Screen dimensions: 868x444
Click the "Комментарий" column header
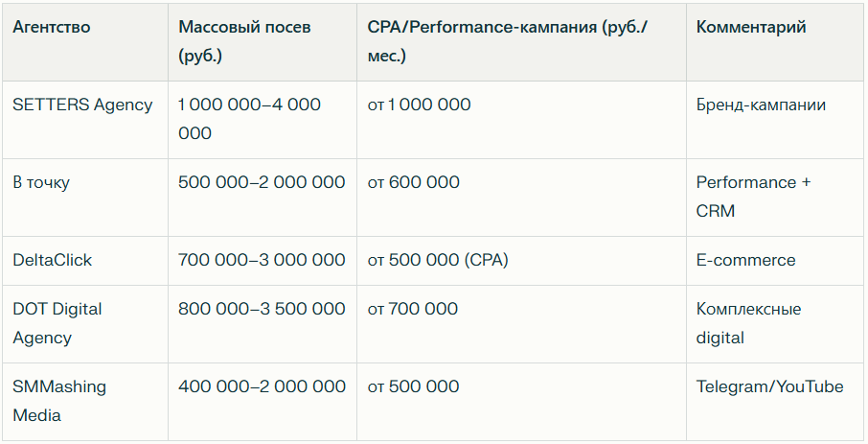[751, 27]
